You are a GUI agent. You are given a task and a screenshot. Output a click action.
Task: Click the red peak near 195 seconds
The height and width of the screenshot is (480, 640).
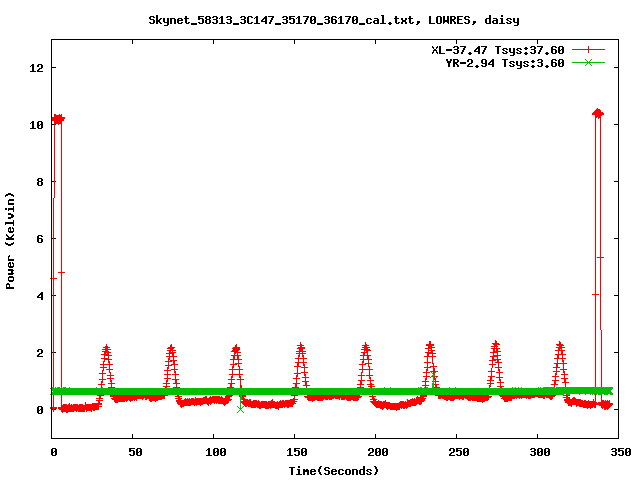(x=366, y=366)
